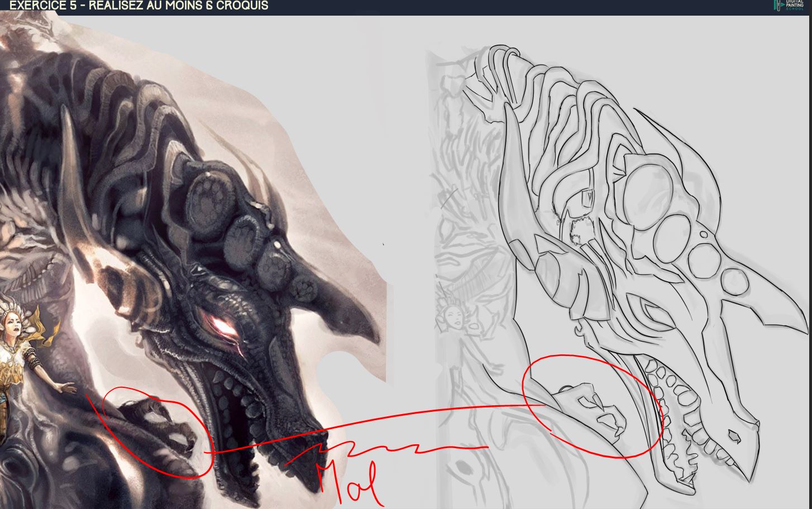Click the woman's outstretched hand in the painting
The image size is (812, 509).
pyautogui.click(x=66, y=387)
